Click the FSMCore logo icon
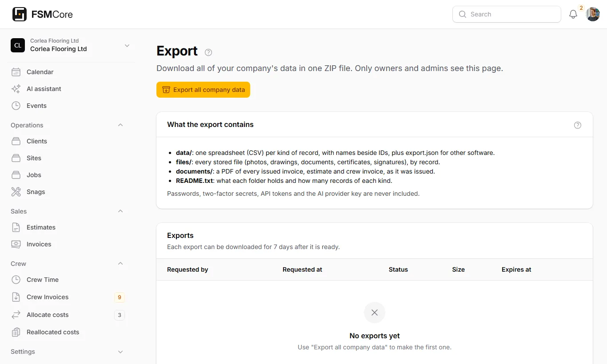The image size is (607, 364). point(20,14)
